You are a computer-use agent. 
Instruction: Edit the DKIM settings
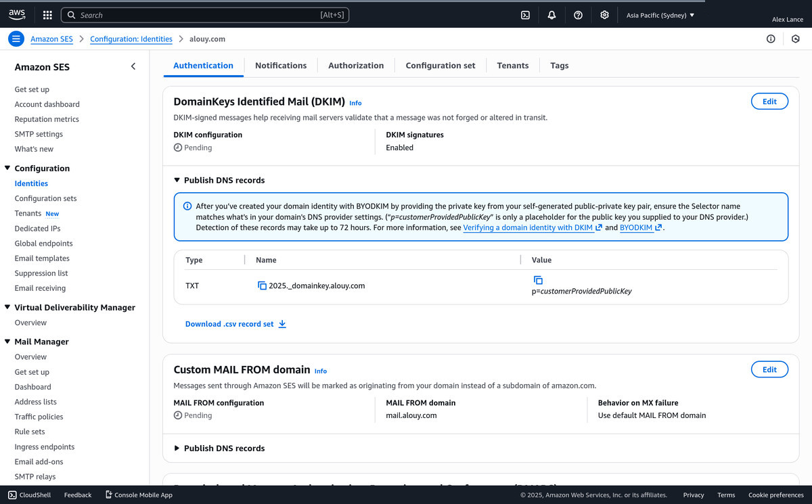point(769,101)
